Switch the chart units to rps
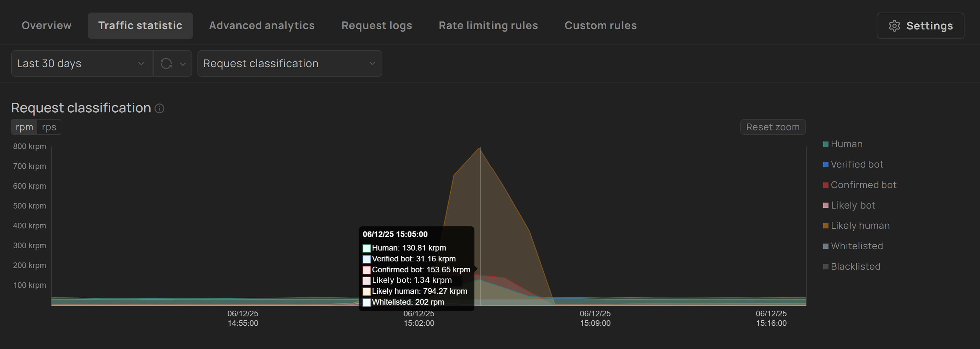This screenshot has height=349, width=980. pos(49,127)
